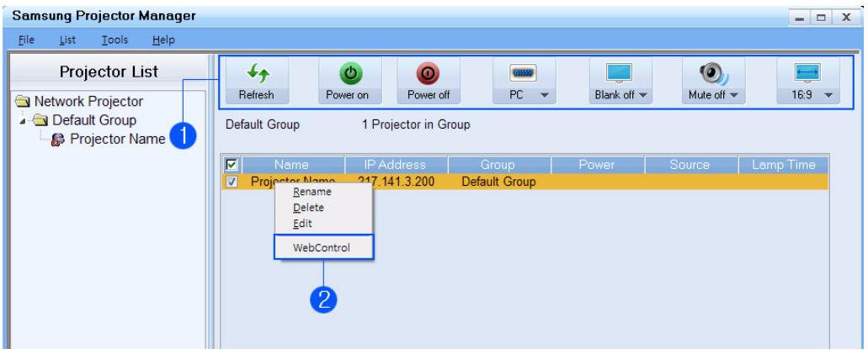Click the IP address 217.141.3.200 cell
Image resolution: width=868 pixels, height=354 pixels.
pyautogui.click(x=396, y=182)
